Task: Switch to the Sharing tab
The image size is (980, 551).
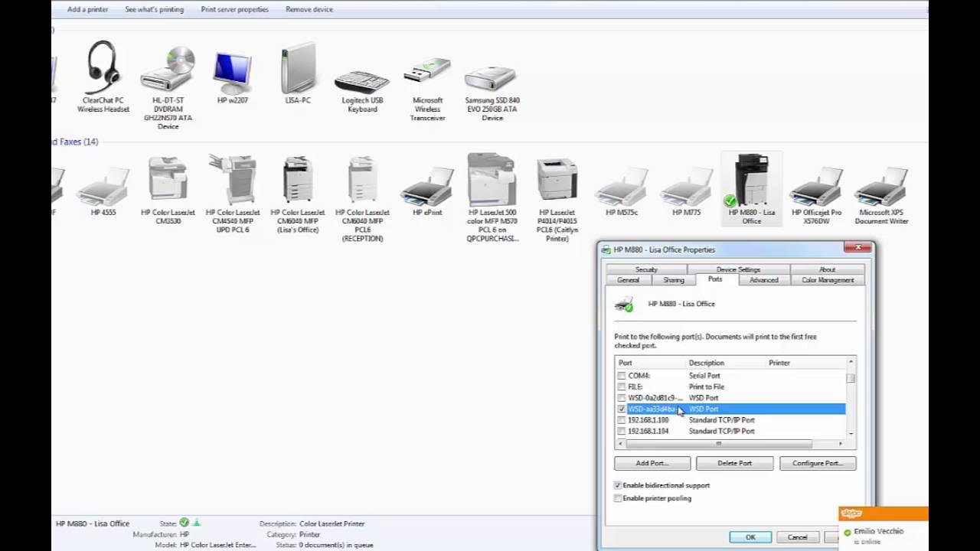Action: point(674,280)
